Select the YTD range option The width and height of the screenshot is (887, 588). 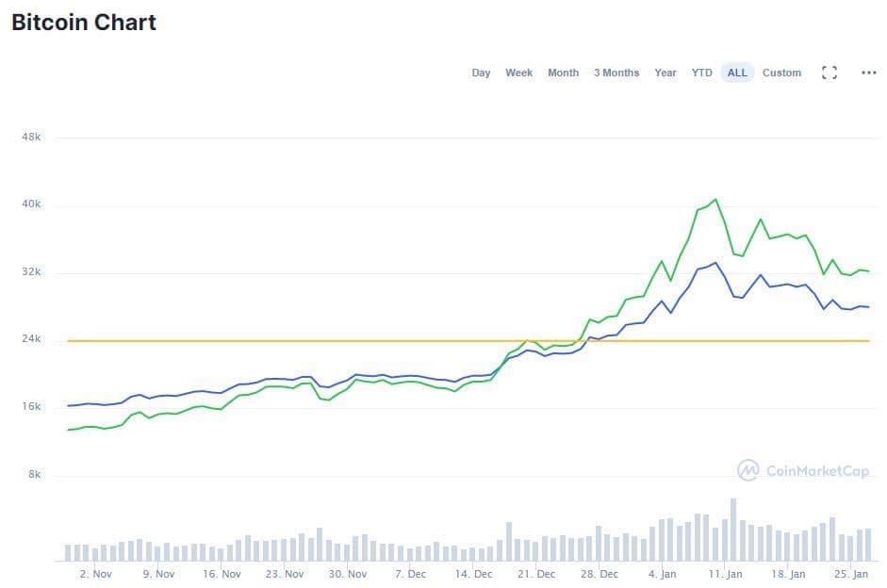pos(701,73)
